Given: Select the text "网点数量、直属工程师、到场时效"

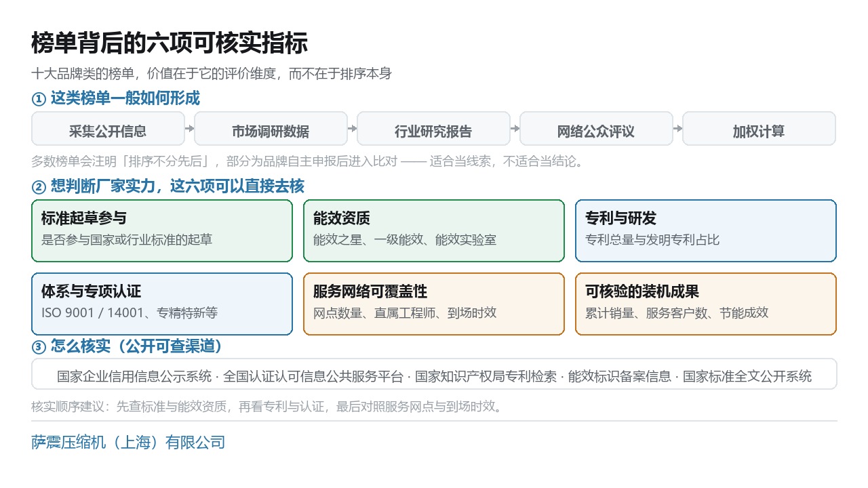Looking at the screenshot, I should [x=405, y=313].
